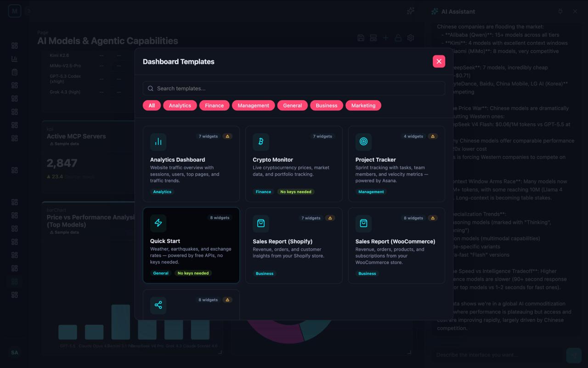Image resolution: width=588 pixels, height=368 pixels.
Task: Filter templates by General
Action: coord(292,105)
